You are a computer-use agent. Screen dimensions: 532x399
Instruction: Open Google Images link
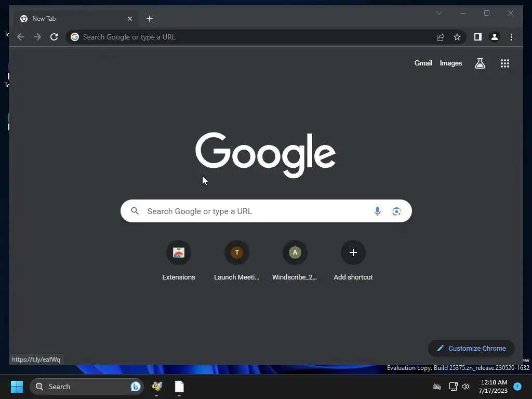[x=450, y=63]
